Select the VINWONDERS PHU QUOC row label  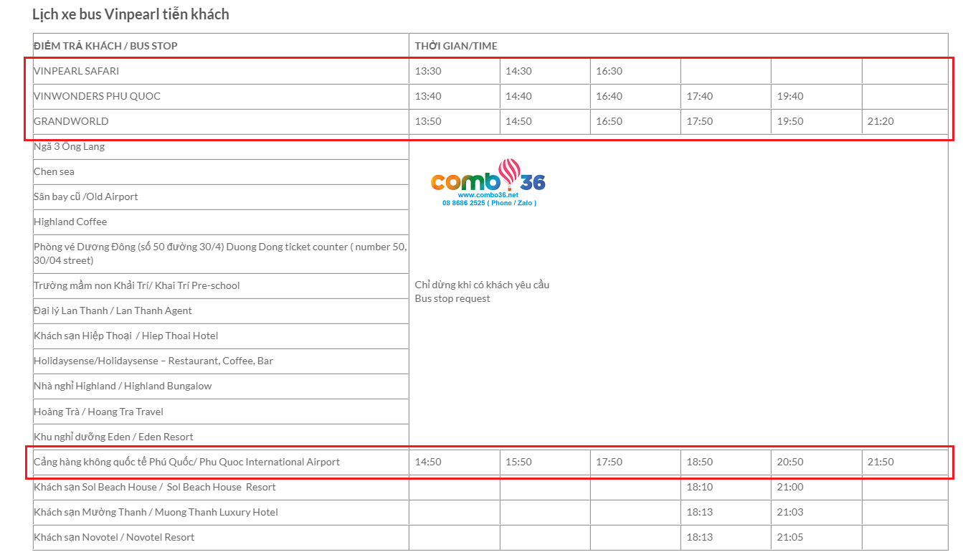tap(97, 96)
